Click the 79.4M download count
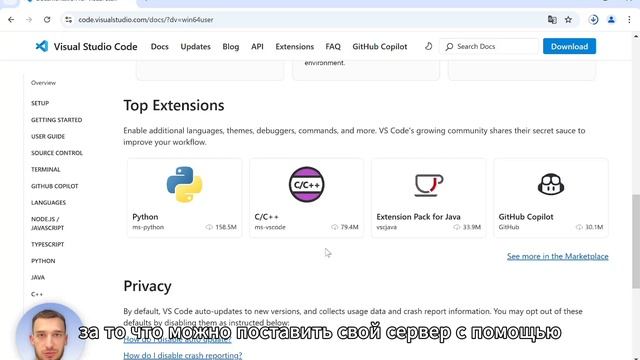The image size is (640, 360). click(349, 227)
